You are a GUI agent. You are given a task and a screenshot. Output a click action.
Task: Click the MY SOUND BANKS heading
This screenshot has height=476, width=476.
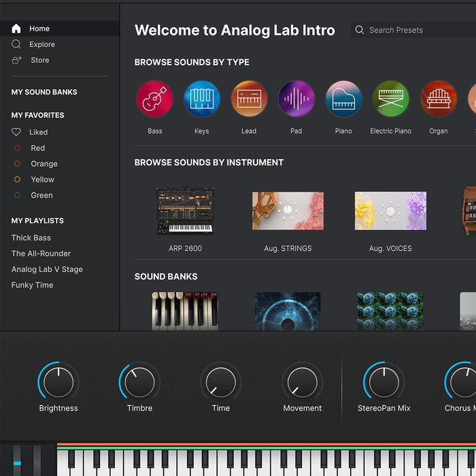(x=44, y=92)
